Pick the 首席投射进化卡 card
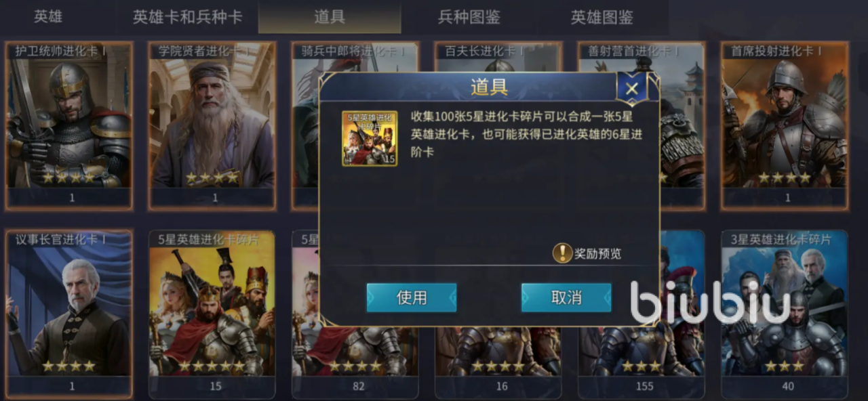Image resolution: width=868 pixels, height=401 pixels. tap(785, 126)
